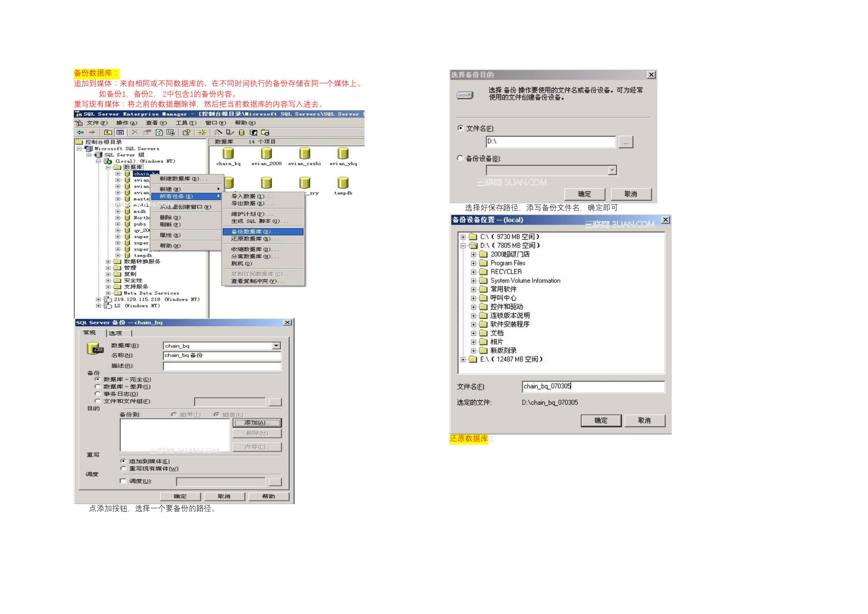Select the 文件名 radio button in 选择备份目的
The height and width of the screenshot is (614, 868).
point(460,128)
